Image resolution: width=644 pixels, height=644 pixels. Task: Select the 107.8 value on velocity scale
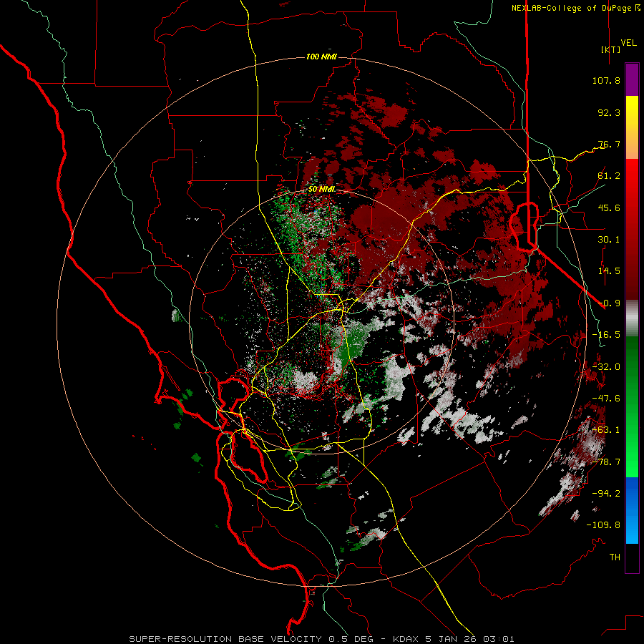tap(606, 80)
